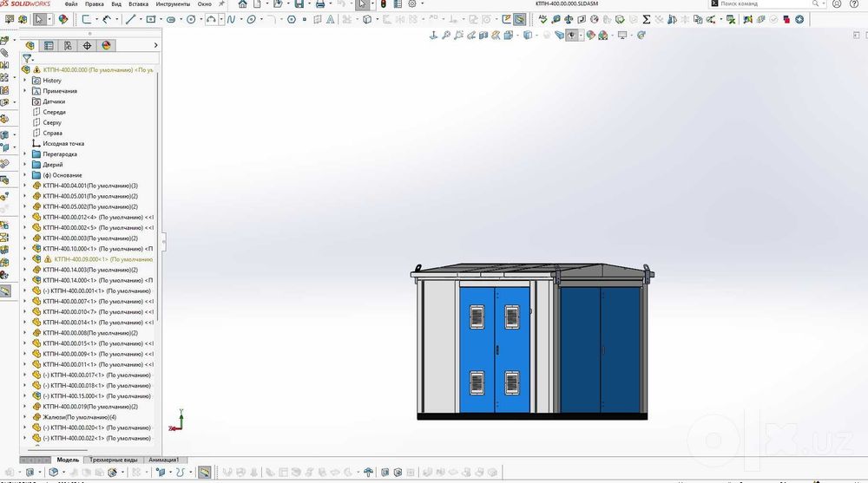
Task: Toggle the highlighted sketch display button
Action: [519, 19]
